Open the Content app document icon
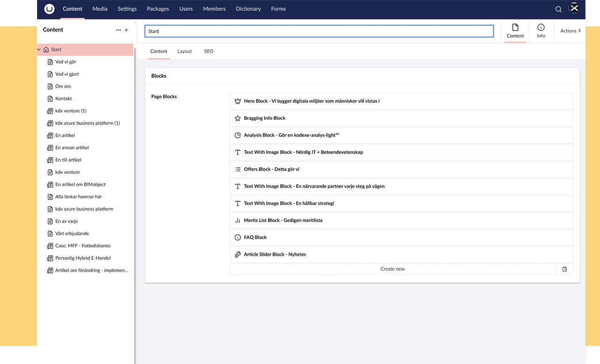 pyautogui.click(x=515, y=27)
